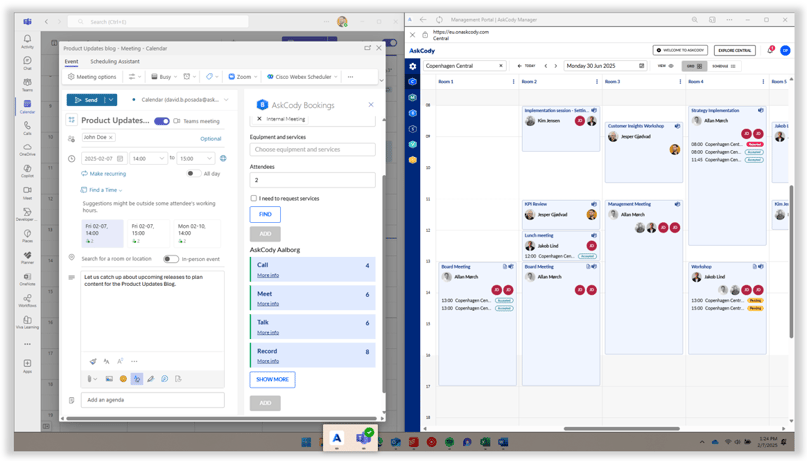This screenshot has height=461, width=807.
Task: Open Meet in the Teams sidebar
Action: point(27,193)
